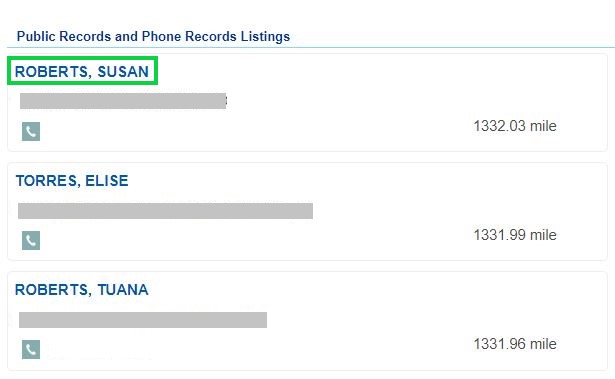The width and height of the screenshot is (615, 379).
Task: Click the words Phone Records in the heading
Action: (189, 36)
